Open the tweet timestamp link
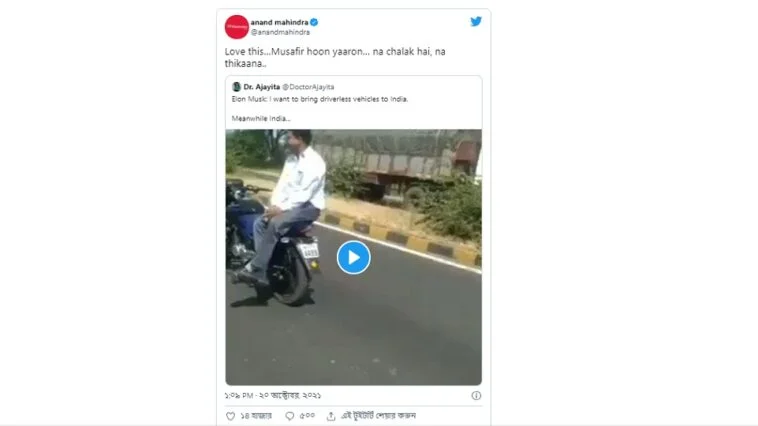The height and width of the screenshot is (426, 758). click(273, 396)
